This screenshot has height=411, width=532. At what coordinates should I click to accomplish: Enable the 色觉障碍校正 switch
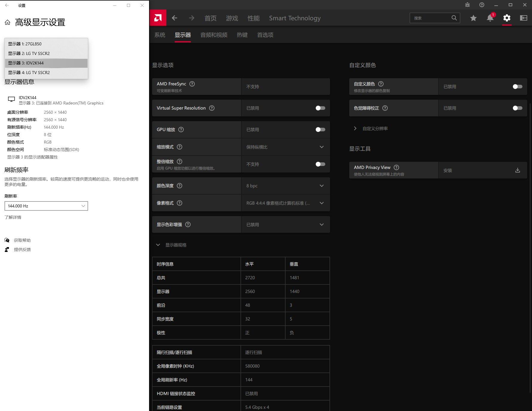coord(517,108)
